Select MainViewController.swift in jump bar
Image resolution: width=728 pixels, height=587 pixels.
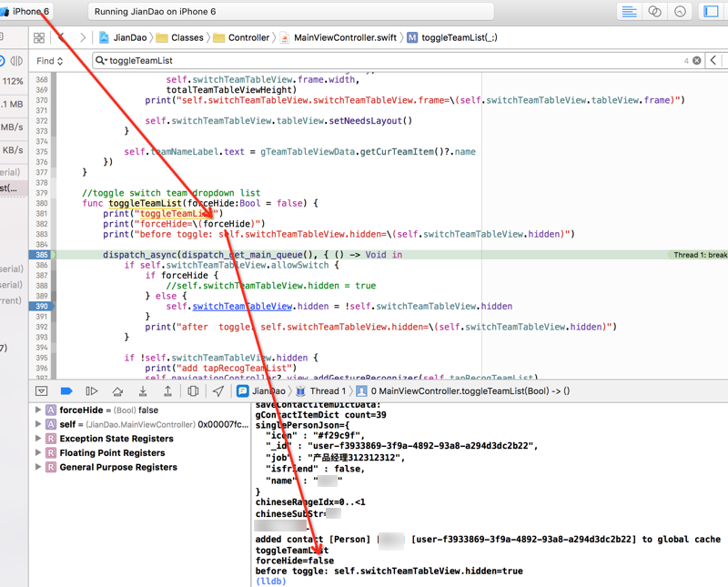click(339, 37)
